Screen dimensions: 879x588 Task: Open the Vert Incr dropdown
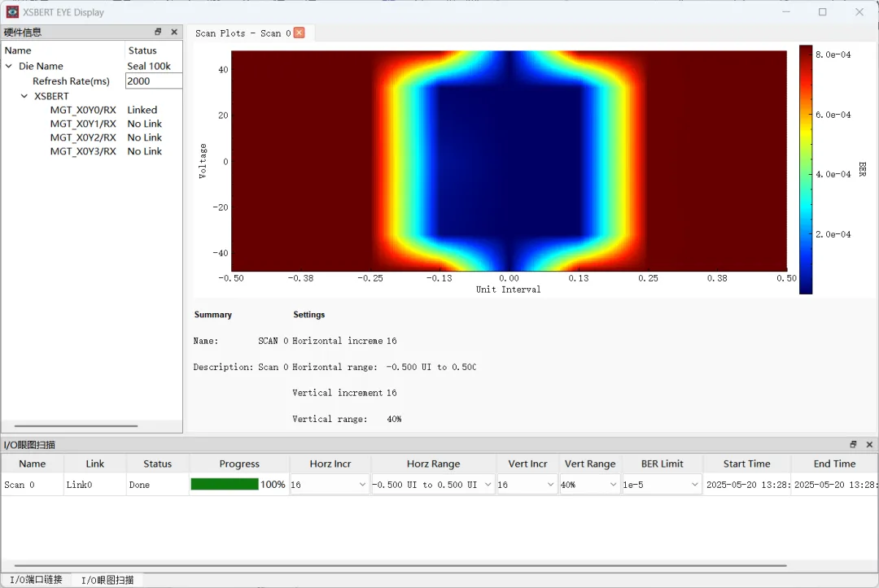[527, 485]
